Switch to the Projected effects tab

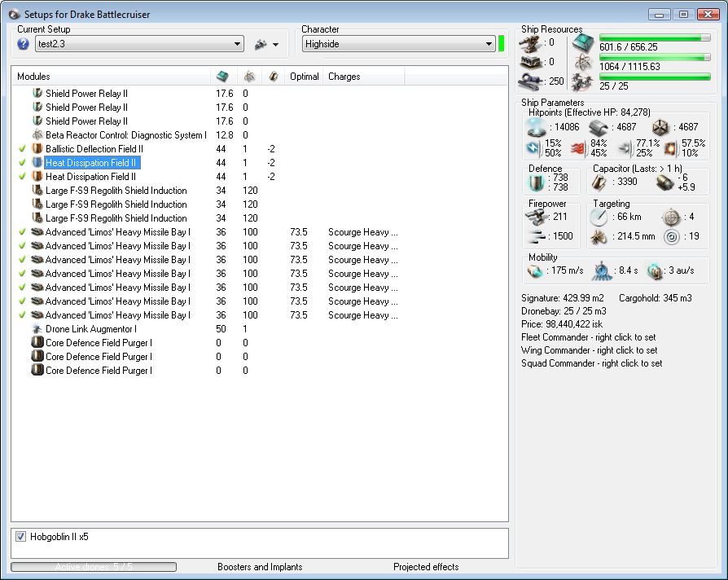(x=426, y=567)
